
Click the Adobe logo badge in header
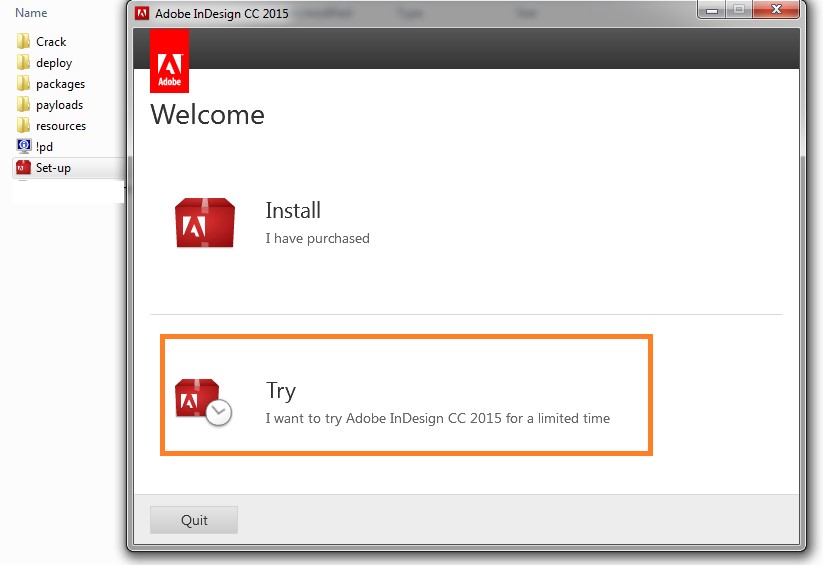coord(169,61)
